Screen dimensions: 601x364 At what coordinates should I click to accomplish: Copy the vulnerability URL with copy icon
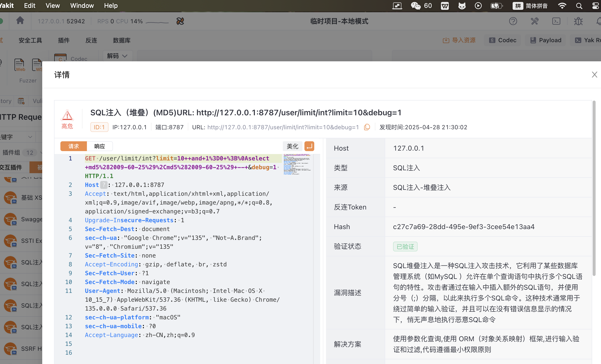point(367,127)
